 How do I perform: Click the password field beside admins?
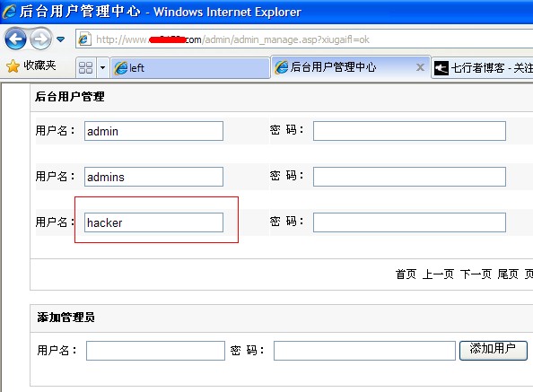409,177
